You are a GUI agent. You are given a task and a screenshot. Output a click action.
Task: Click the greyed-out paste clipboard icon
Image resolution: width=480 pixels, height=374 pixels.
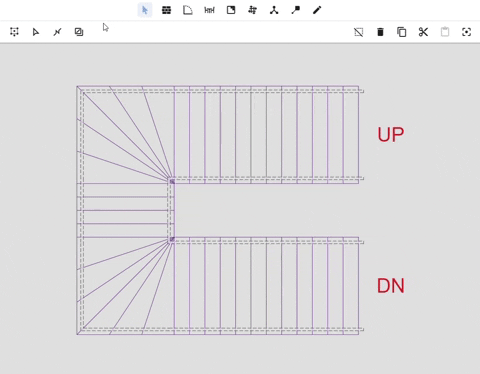[445, 32]
